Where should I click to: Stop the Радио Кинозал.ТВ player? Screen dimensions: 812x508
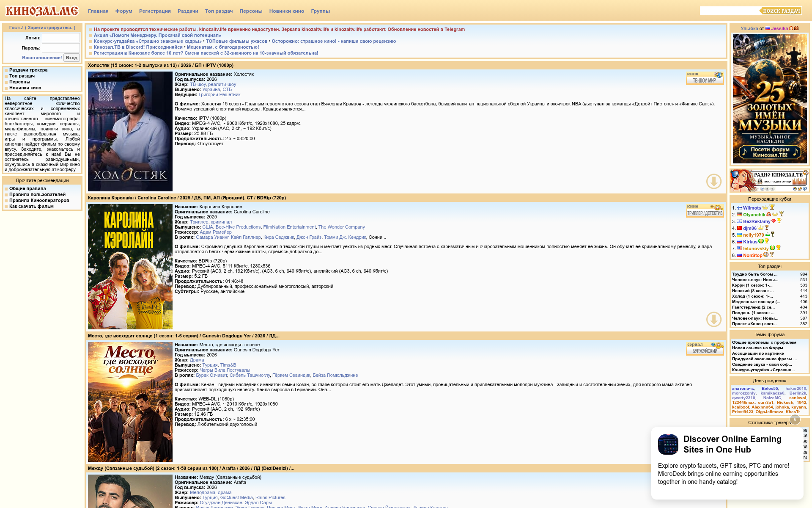767,189
